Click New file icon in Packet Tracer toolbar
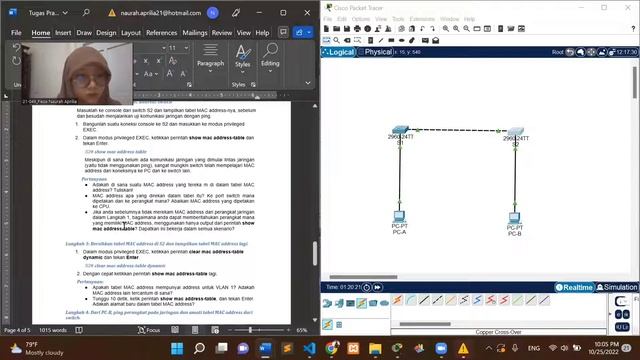640x360 pixels. pos(326,29)
